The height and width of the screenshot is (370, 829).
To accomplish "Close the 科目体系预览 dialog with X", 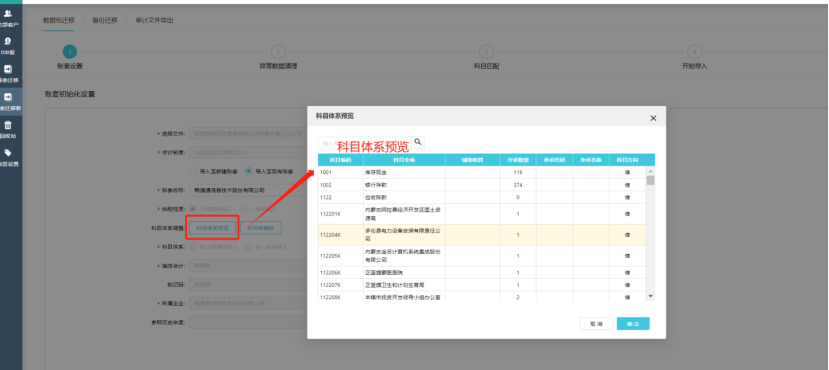I will click(x=653, y=118).
